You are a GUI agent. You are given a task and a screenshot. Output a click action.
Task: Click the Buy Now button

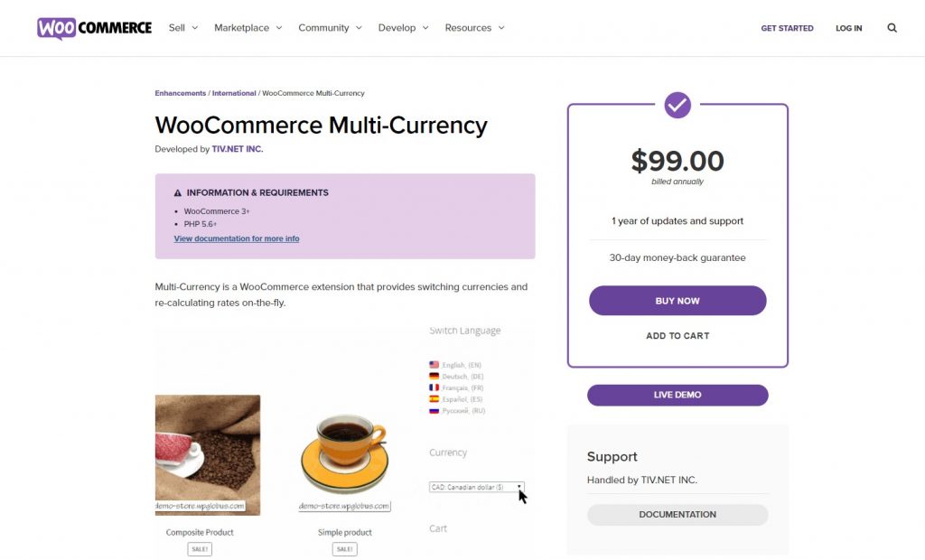[x=677, y=301]
